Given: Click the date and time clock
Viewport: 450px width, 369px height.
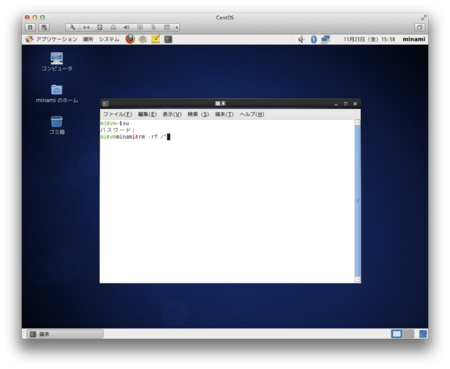Looking at the screenshot, I should point(369,39).
